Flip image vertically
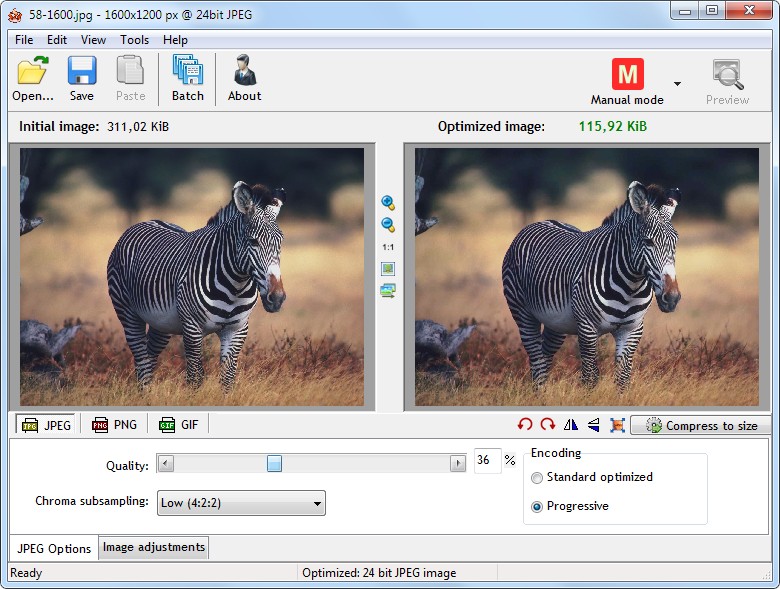 coord(593,425)
